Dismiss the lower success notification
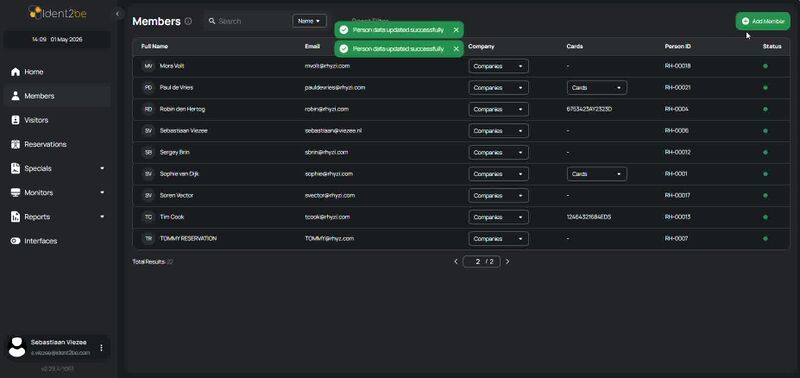The width and height of the screenshot is (800, 378). [x=456, y=49]
